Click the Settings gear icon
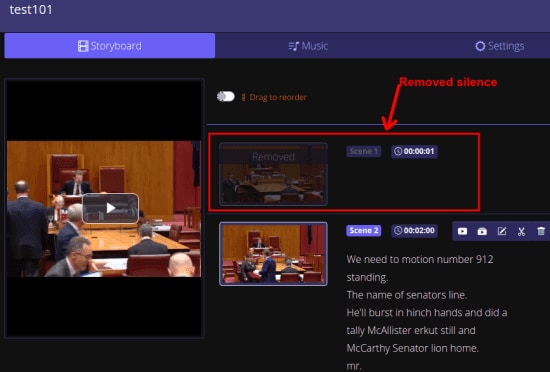This screenshot has height=372, width=550. [x=480, y=46]
